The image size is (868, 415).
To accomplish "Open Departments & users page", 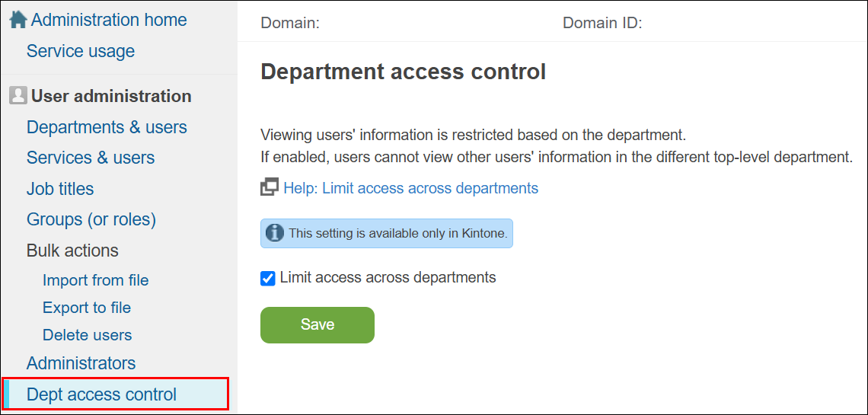I will [107, 127].
